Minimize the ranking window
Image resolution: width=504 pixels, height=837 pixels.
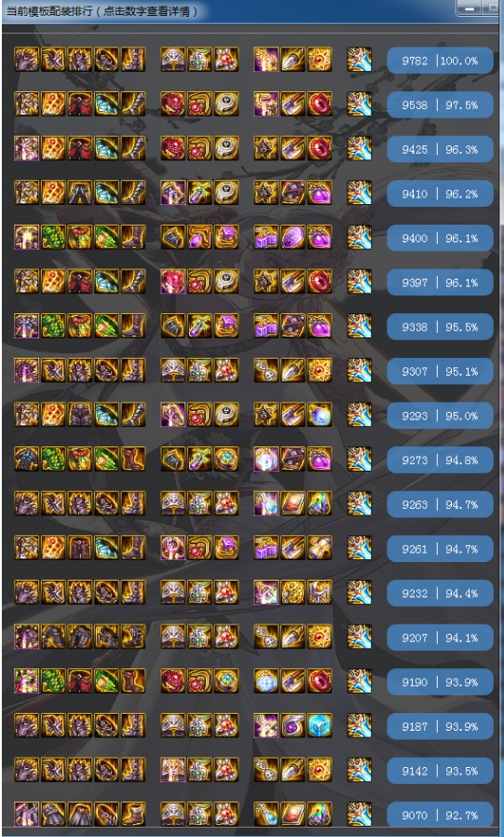pyautogui.click(x=470, y=7)
